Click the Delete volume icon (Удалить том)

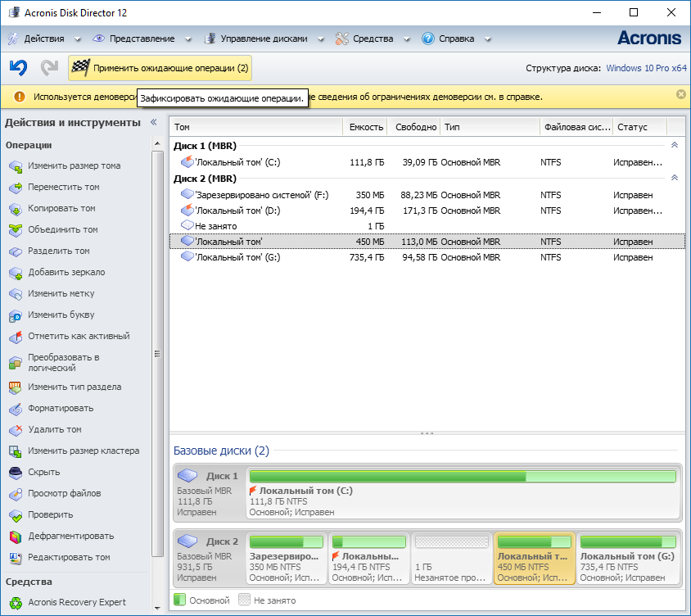point(16,430)
